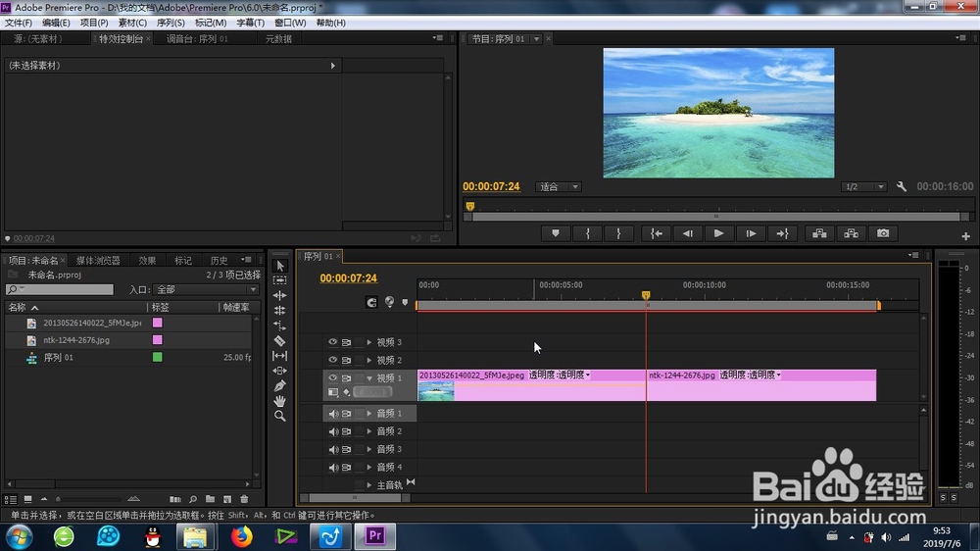Click the timeline Set Encore marker icon
Viewport: 980px width, 551px height.
click(389, 302)
